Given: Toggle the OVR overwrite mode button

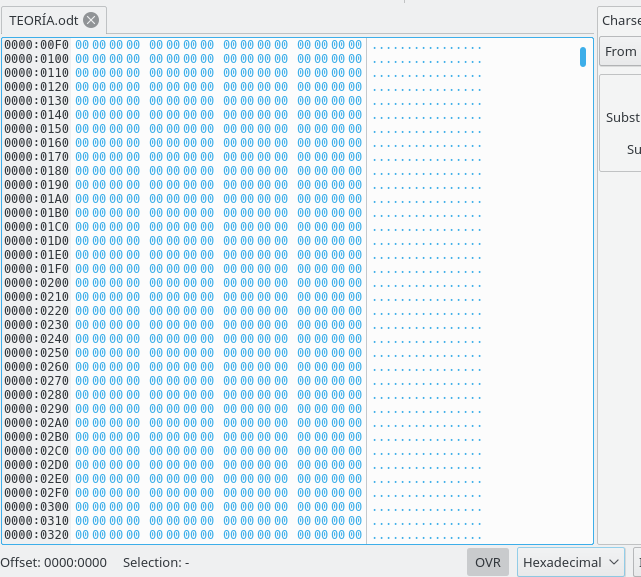Looking at the screenshot, I should coord(488,562).
